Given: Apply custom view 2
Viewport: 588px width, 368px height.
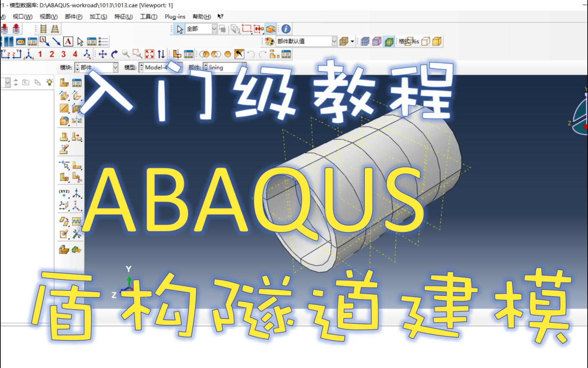Looking at the screenshot, I should tap(52, 54).
